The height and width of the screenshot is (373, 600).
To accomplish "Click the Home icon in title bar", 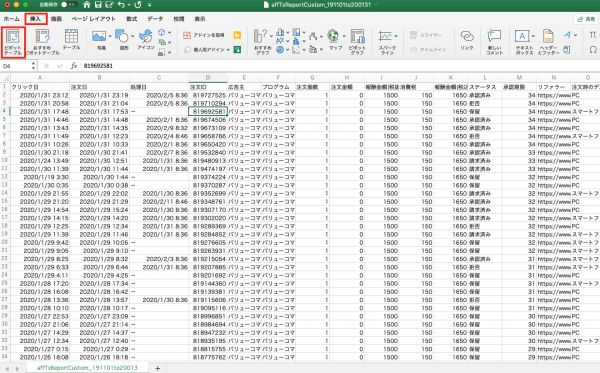I will point(86,5).
